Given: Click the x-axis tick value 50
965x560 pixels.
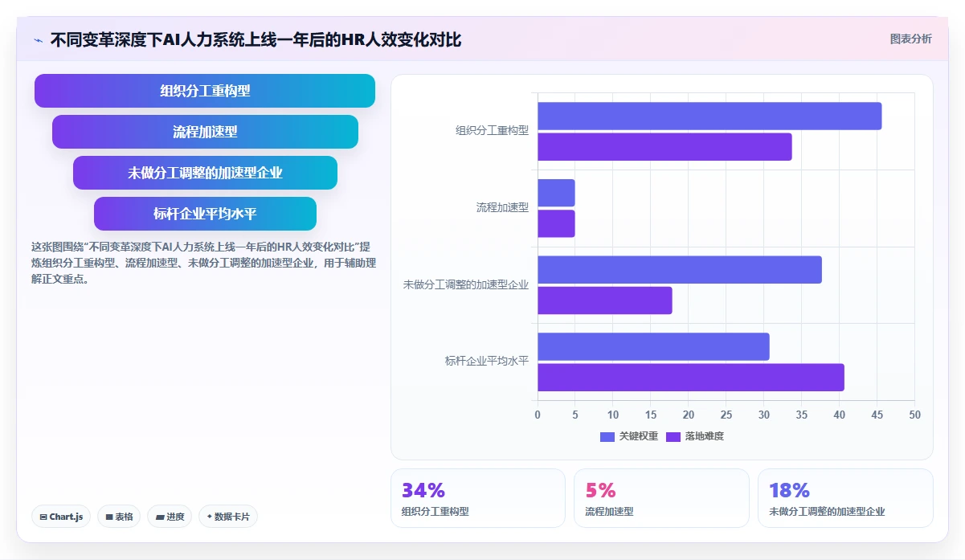Looking at the screenshot, I should click(914, 415).
